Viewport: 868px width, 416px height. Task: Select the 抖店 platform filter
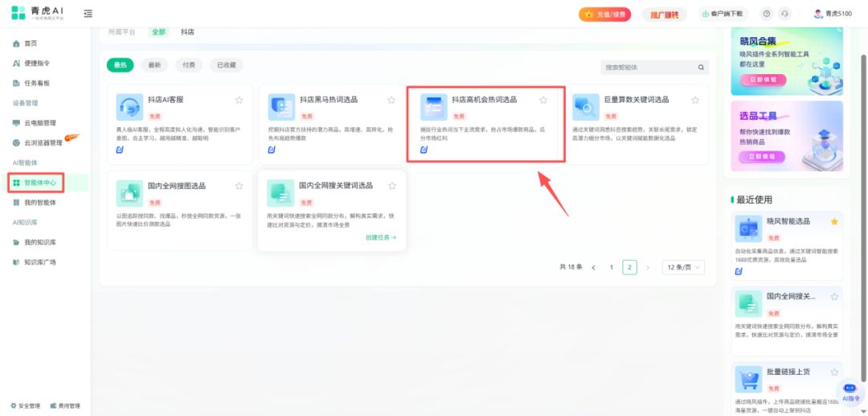pos(187,32)
